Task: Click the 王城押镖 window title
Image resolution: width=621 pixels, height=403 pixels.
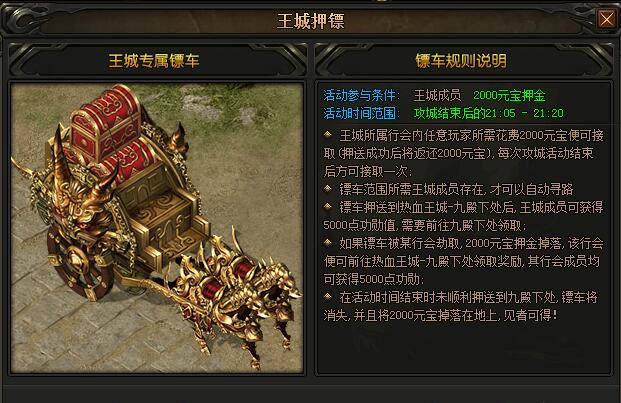Action: [x=310, y=21]
